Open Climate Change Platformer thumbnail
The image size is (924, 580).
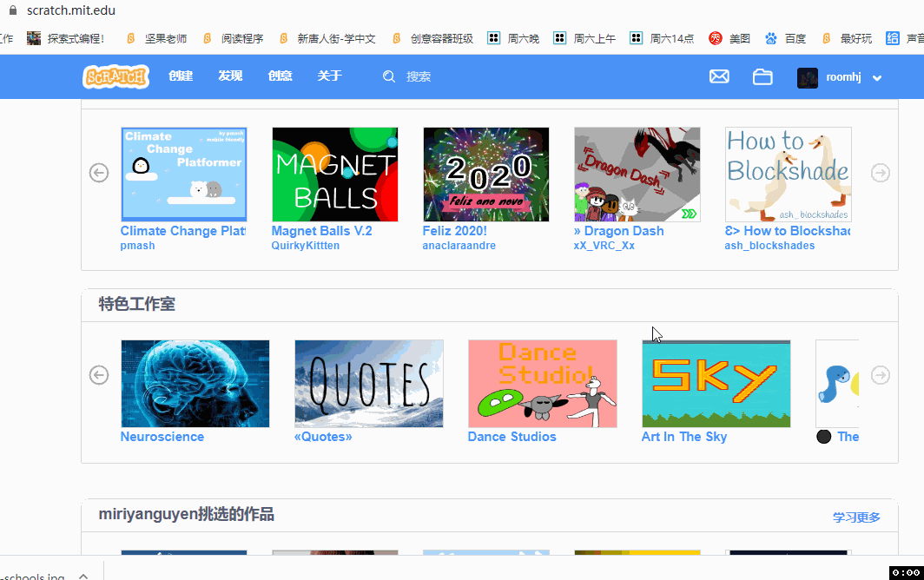coord(184,175)
